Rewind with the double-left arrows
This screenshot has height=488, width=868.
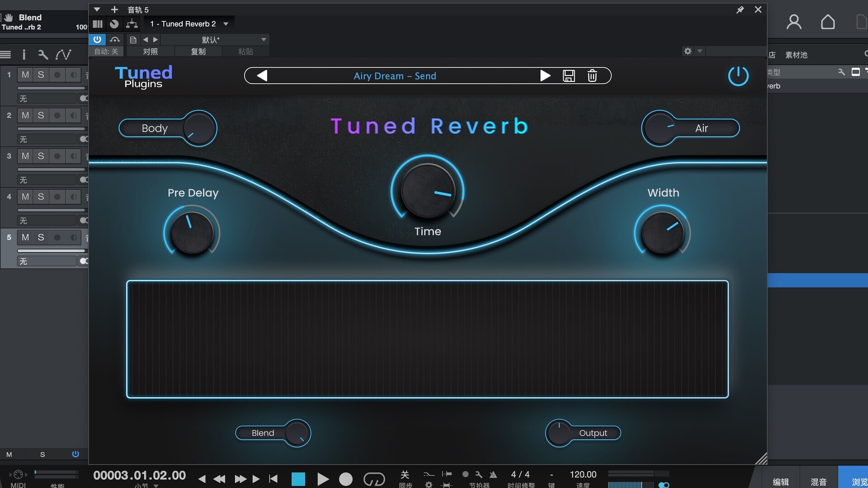219,479
